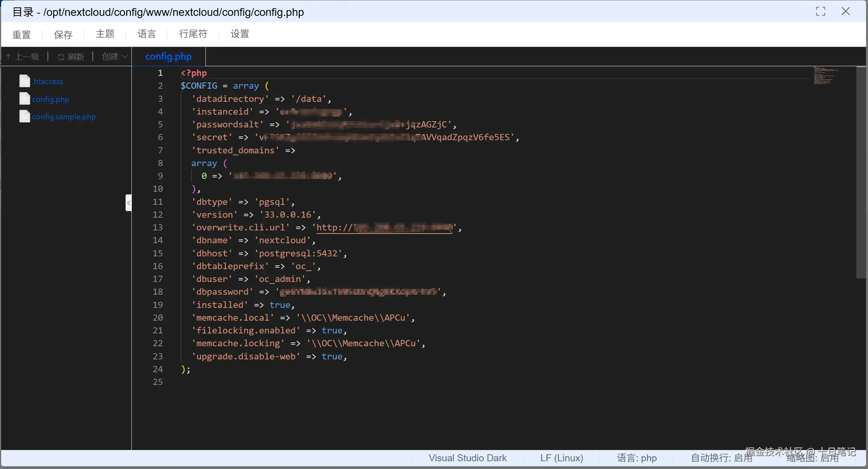Click the code minimap thumbnail
The height and width of the screenshot is (469, 868).
[825, 76]
